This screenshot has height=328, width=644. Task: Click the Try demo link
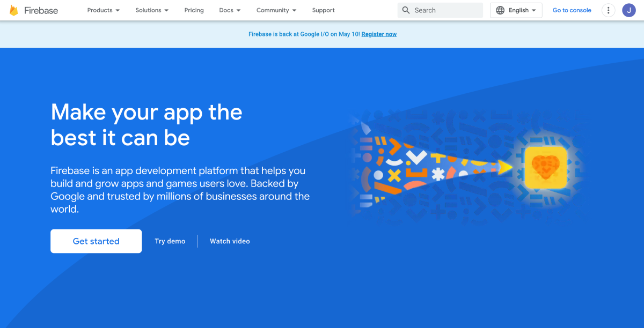click(170, 241)
